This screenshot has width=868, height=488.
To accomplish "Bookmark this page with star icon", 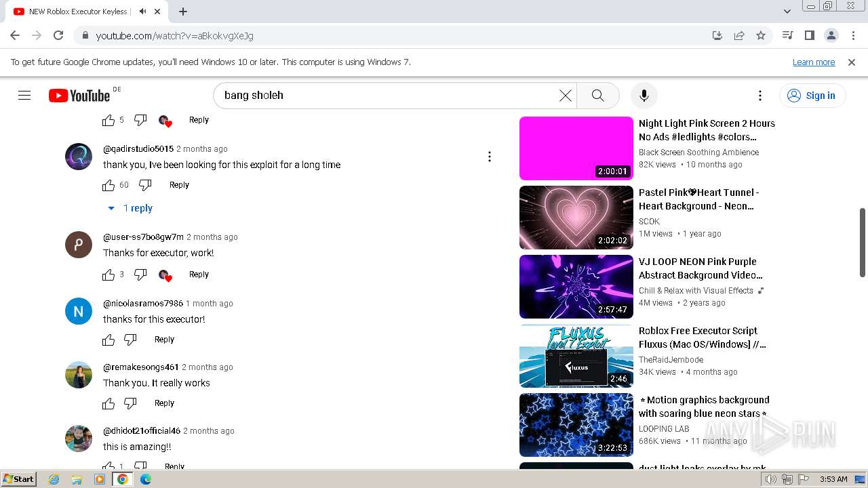I will click(x=761, y=35).
